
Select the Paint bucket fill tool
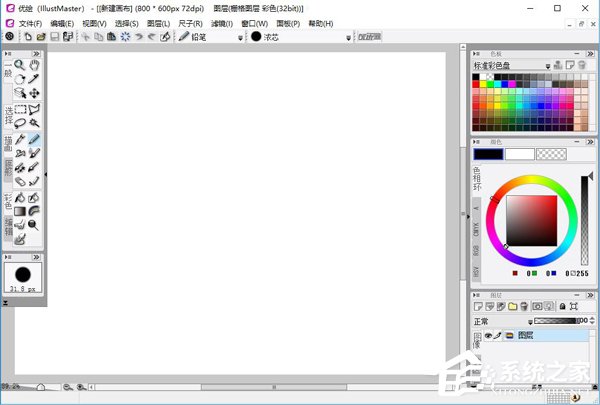(x=20, y=198)
